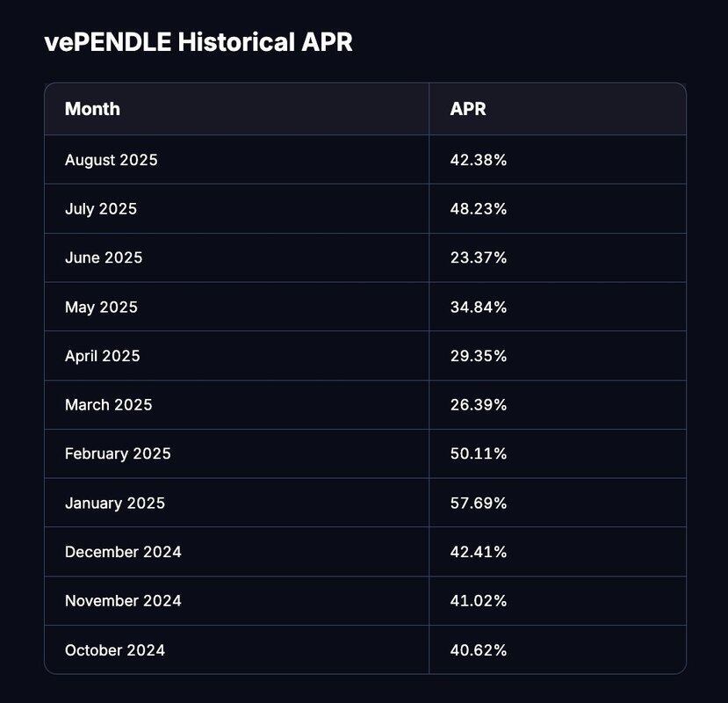Image resolution: width=728 pixels, height=703 pixels.
Task: Select the March 2025 row label
Action: (108, 404)
